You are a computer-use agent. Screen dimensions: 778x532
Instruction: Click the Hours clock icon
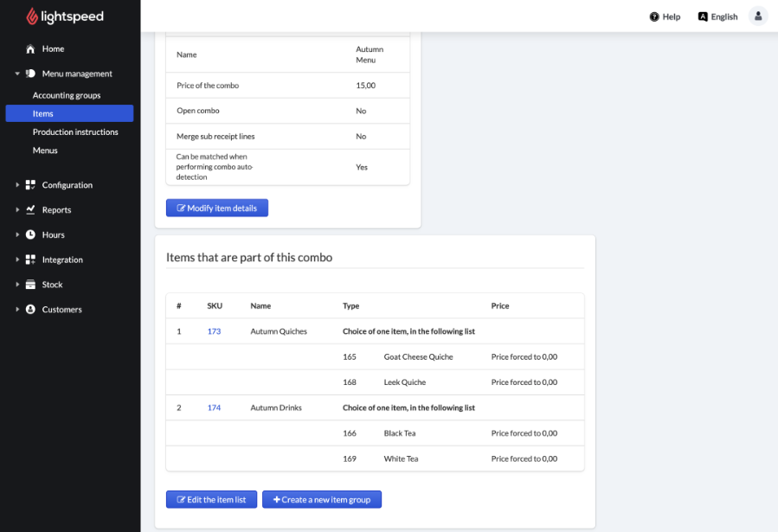(x=31, y=235)
